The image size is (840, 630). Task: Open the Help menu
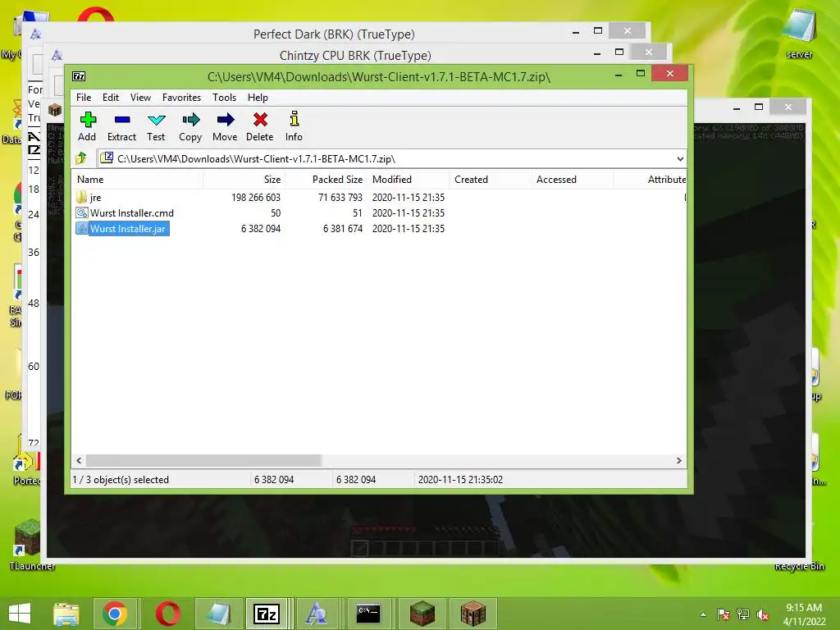click(258, 98)
